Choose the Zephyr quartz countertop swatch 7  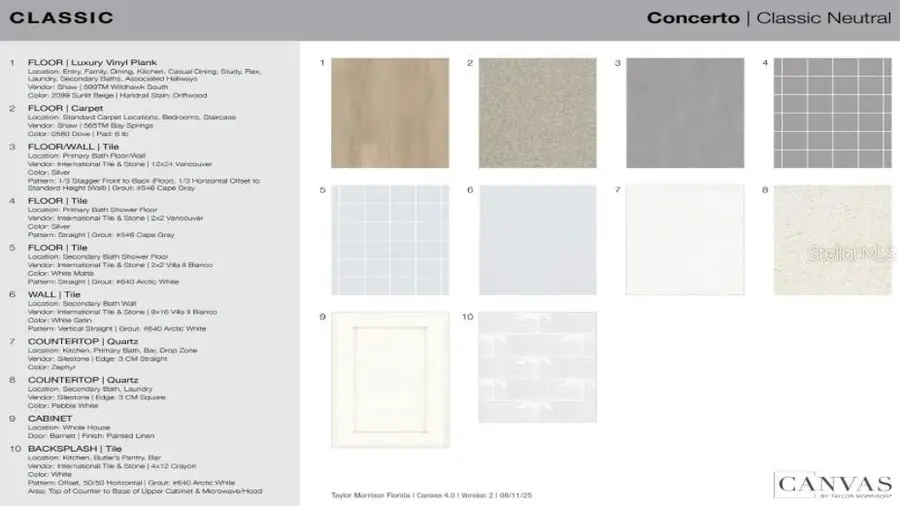(685, 240)
